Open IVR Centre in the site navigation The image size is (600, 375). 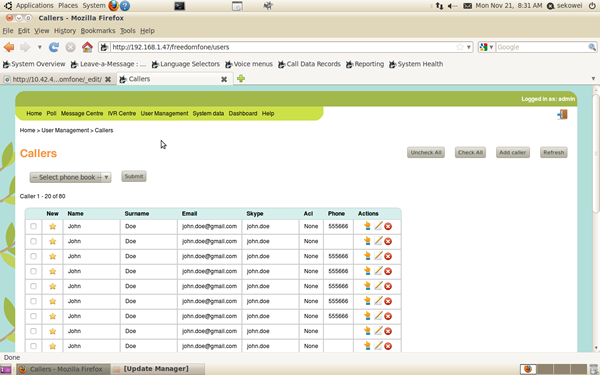pos(122,114)
